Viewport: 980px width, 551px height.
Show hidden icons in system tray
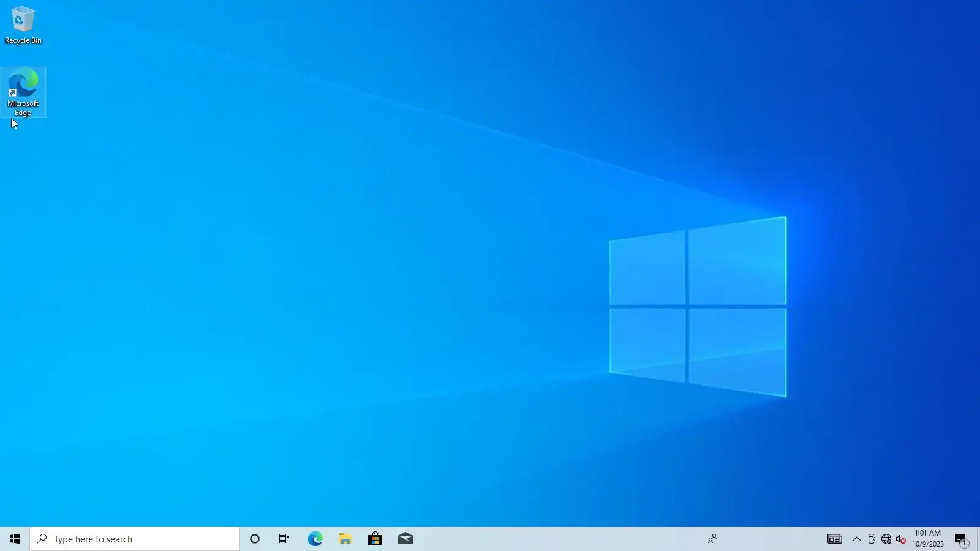pyautogui.click(x=856, y=539)
